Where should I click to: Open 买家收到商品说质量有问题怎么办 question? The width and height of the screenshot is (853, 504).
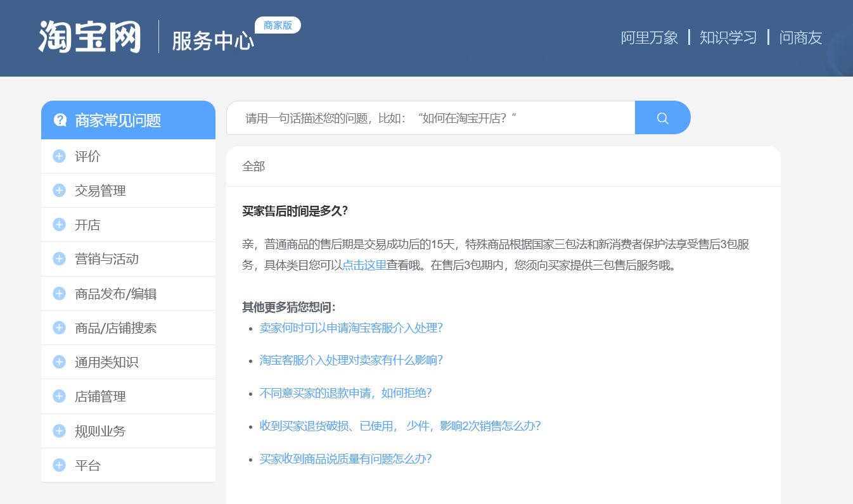coord(345,459)
